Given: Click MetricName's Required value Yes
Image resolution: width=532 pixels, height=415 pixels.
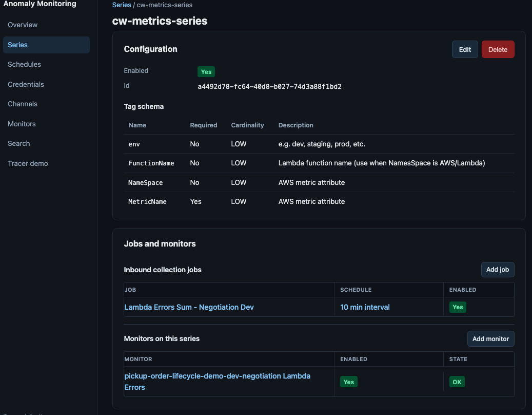Looking at the screenshot, I should 196,201.
